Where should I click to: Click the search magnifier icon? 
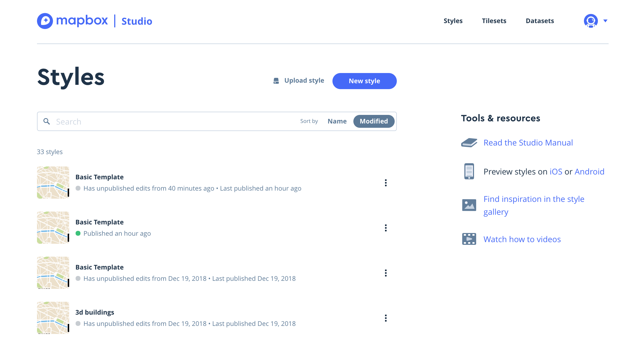pyautogui.click(x=47, y=121)
